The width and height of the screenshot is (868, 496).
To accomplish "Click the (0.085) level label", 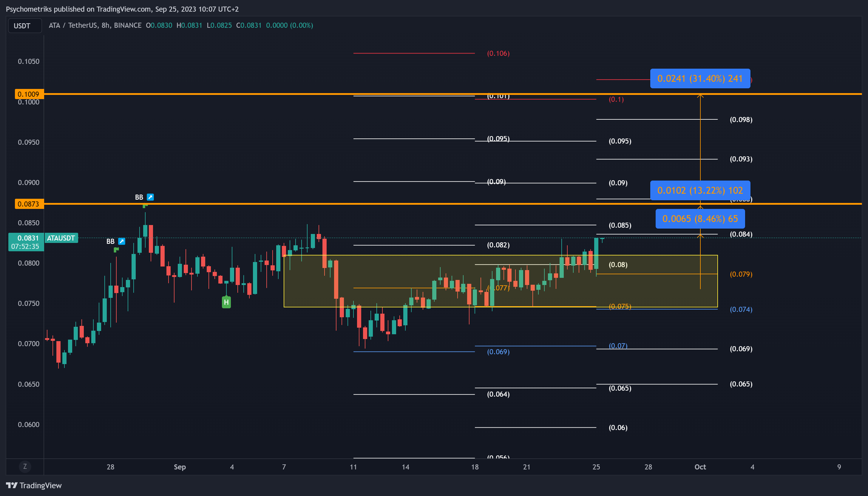I will point(620,225).
